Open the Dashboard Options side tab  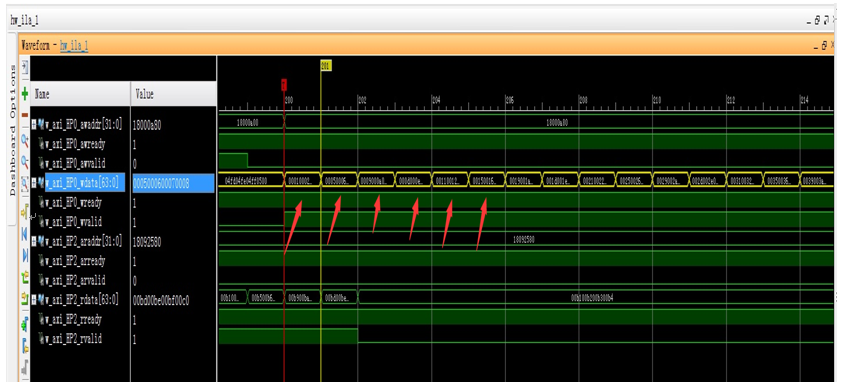coord(12,129)
